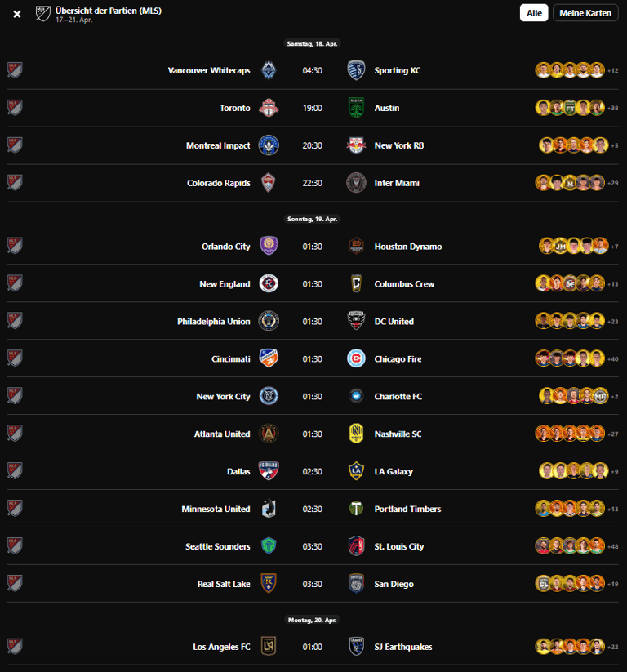Expand +40 cards for Cincinnati match
Image resolution: width=627 pixels, height=672 pixels.
tap(612, 359)
